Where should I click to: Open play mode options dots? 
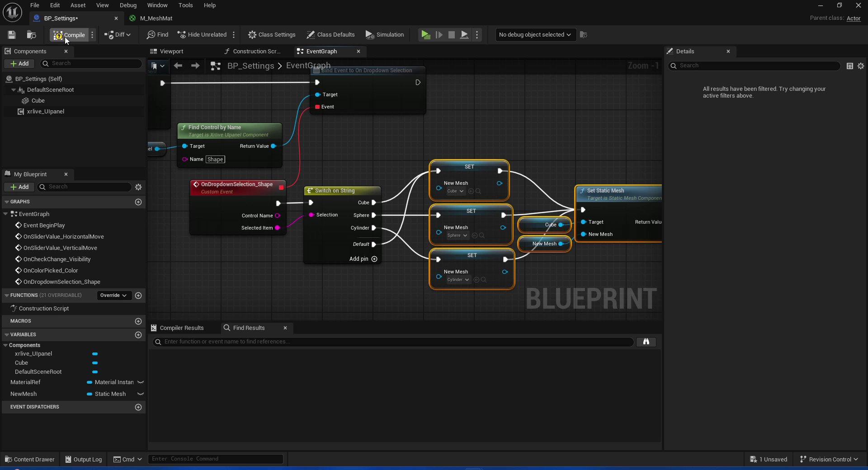point(477,35)
